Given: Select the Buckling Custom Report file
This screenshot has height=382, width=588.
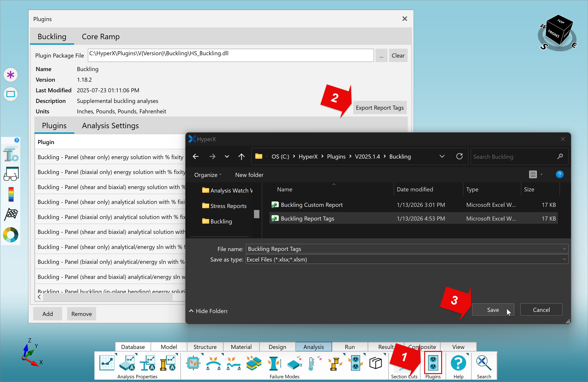Looking at the screenshot, I should (413, 205).
